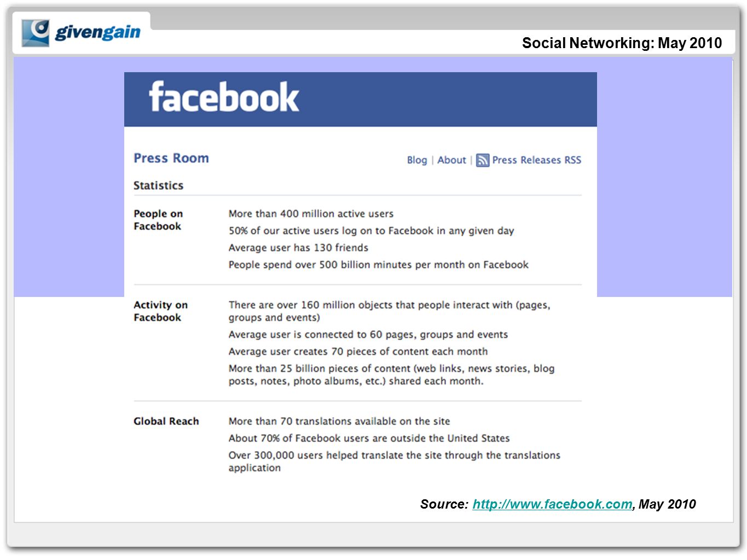The image size is (747, 560).
Task: Click the 'Over 300,000 users helped translate' paragraph
Action: (395, 462)
